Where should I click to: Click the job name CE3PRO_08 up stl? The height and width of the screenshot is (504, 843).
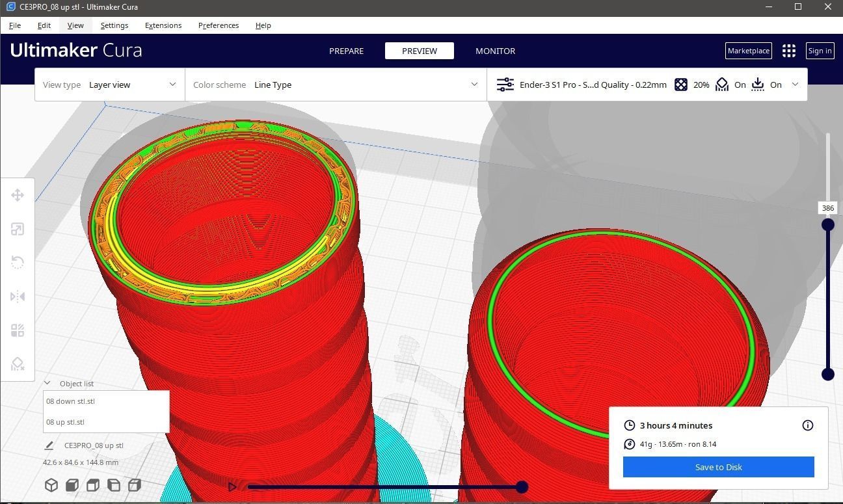tap(94, 445)
